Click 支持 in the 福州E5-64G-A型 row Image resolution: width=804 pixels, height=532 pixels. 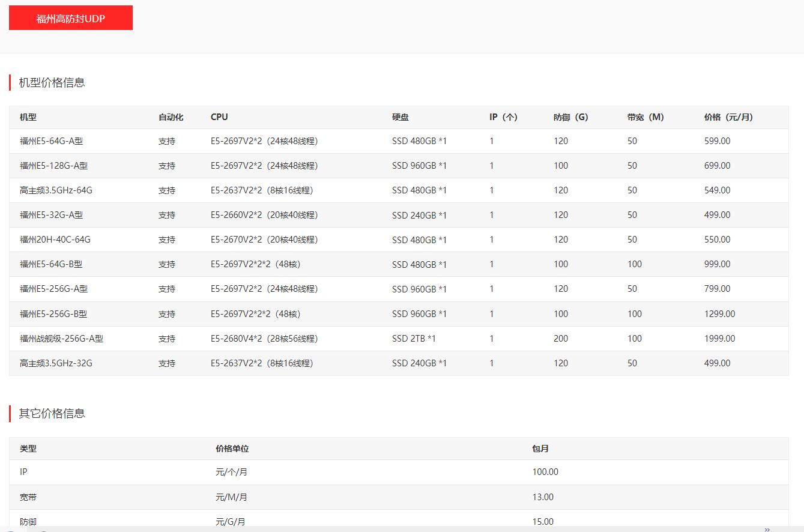pyautogui.click(x=167, y=141)
